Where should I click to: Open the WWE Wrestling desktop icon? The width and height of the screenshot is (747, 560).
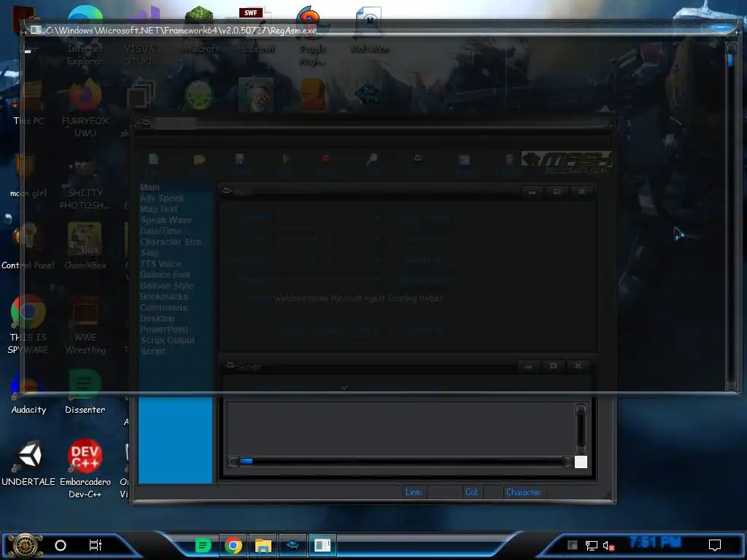pyautogui.click(x=85, y=324)
